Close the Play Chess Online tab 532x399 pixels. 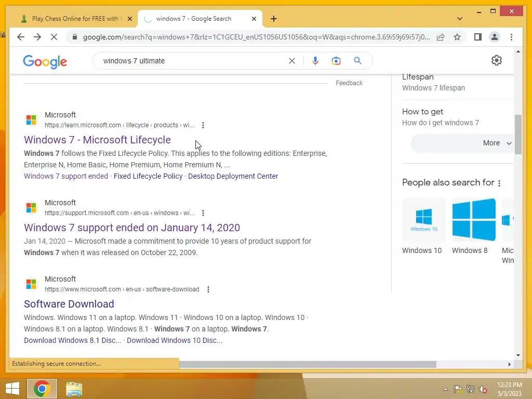129,19
